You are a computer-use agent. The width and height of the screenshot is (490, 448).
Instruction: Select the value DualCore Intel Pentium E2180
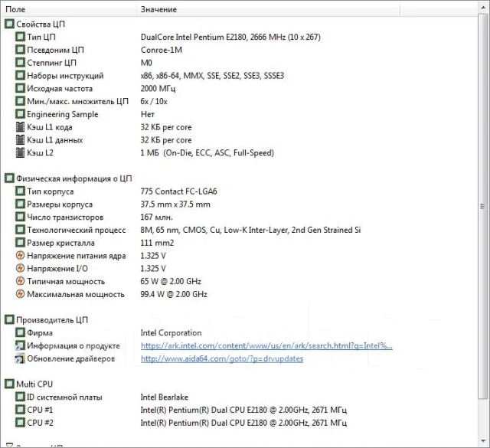pos(230,37)
